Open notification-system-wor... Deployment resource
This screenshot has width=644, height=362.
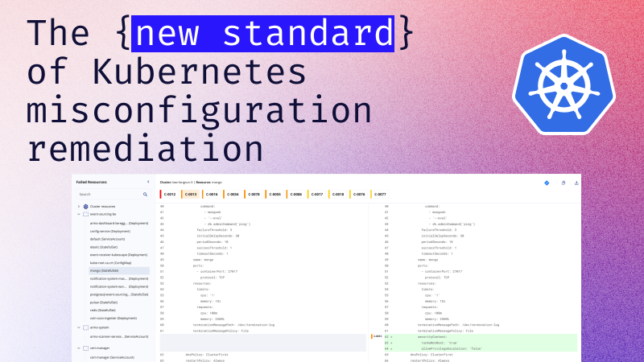(119, 286)
